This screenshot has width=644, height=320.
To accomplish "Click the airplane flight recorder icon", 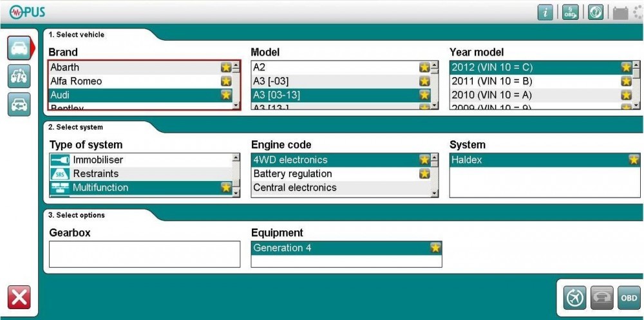I will tap(574, 298).
